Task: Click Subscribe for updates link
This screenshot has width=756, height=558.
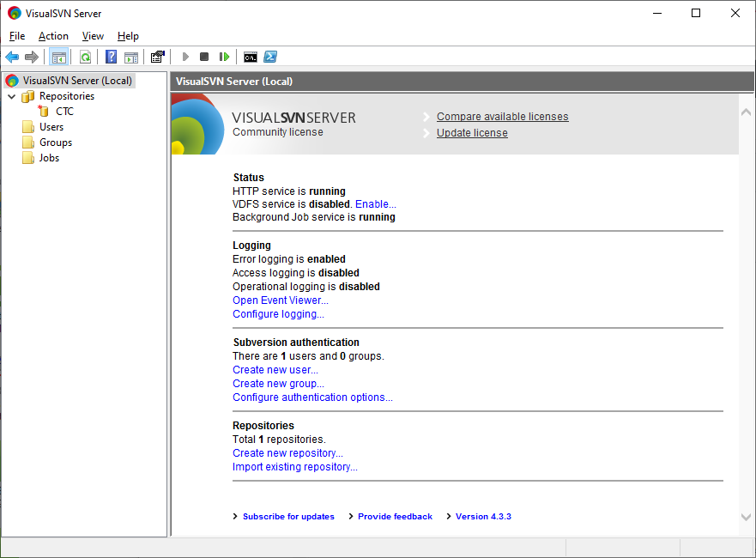Action: point(288,517)
